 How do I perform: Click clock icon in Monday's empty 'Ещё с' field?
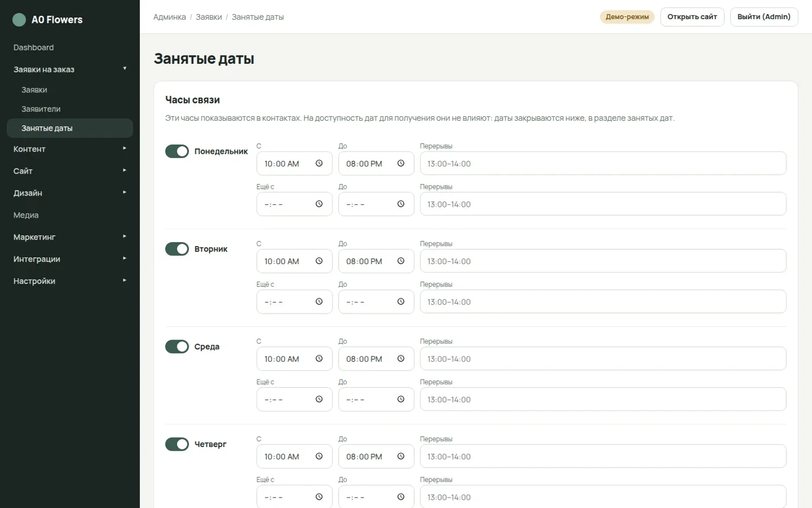tap(319, 204)
